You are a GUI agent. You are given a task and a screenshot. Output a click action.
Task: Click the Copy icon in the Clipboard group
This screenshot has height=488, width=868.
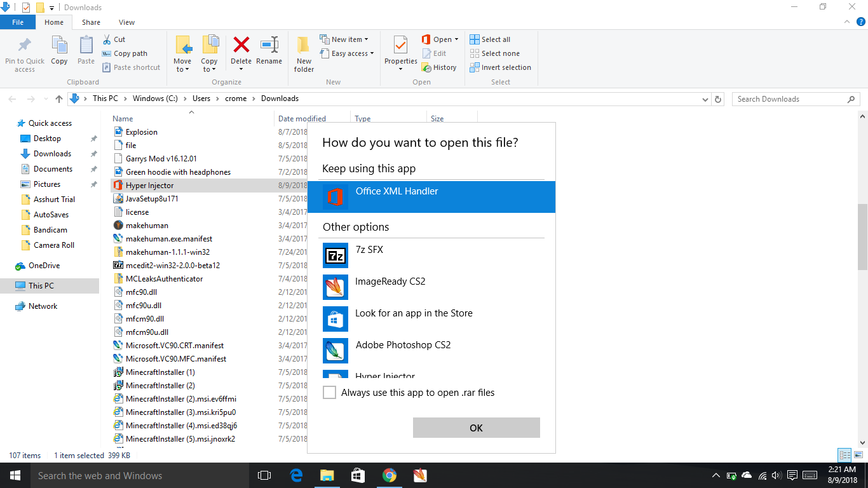click(x=59, y=46)
